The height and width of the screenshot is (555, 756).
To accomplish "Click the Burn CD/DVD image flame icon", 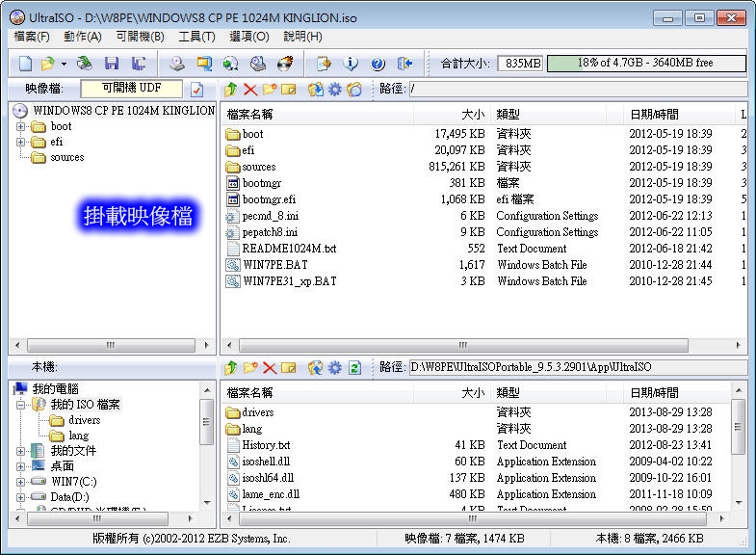I will tap(285, 64).
